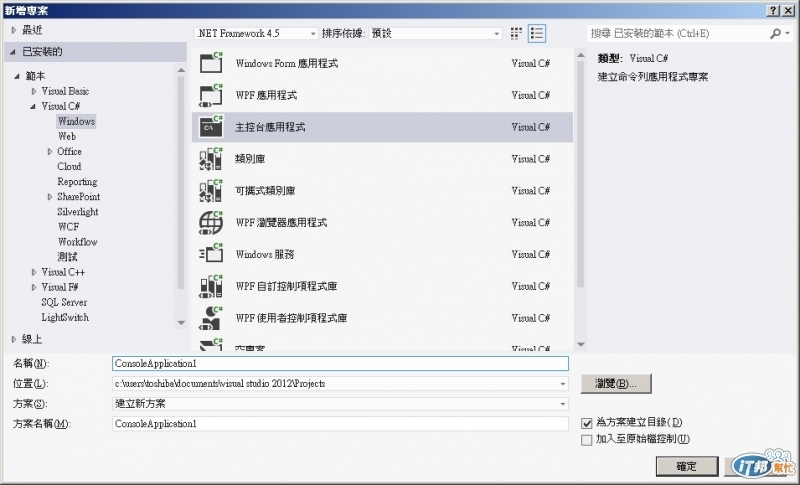Switch to small icons view
Viewport: 800px width, 485px height.
(516, 34)
